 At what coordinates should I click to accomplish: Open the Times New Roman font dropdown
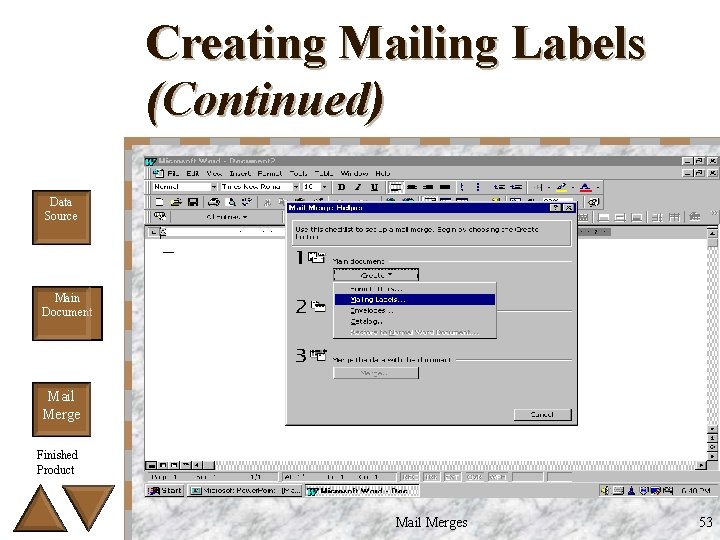click(x=296, y=187)
